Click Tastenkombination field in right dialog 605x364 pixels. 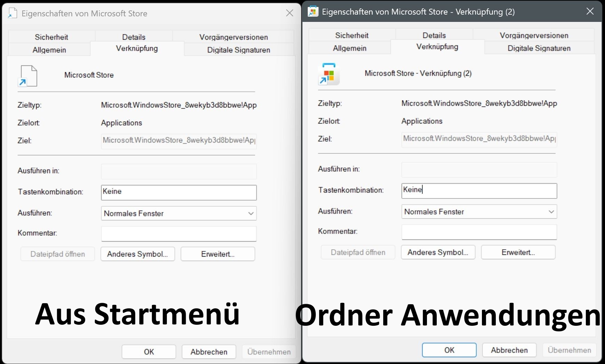click(x=479, y=191)
